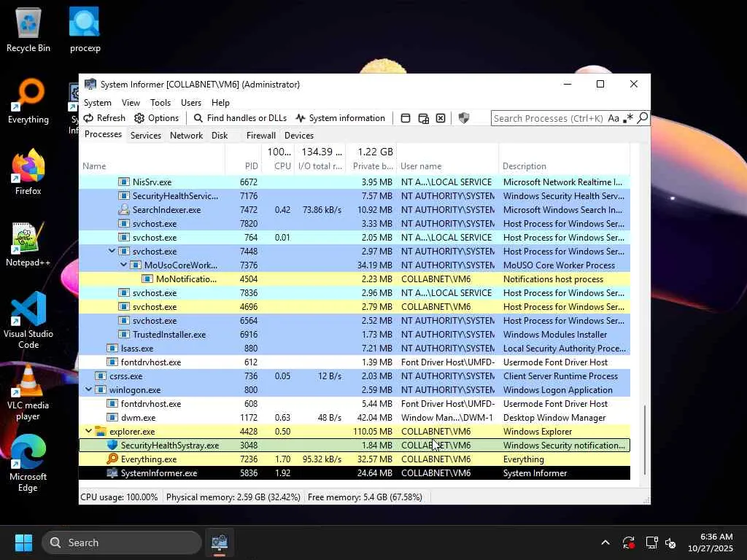Viewport: 747px width, 560px height.
Task: Switch to the Network tab
Action: click(186, 135)
